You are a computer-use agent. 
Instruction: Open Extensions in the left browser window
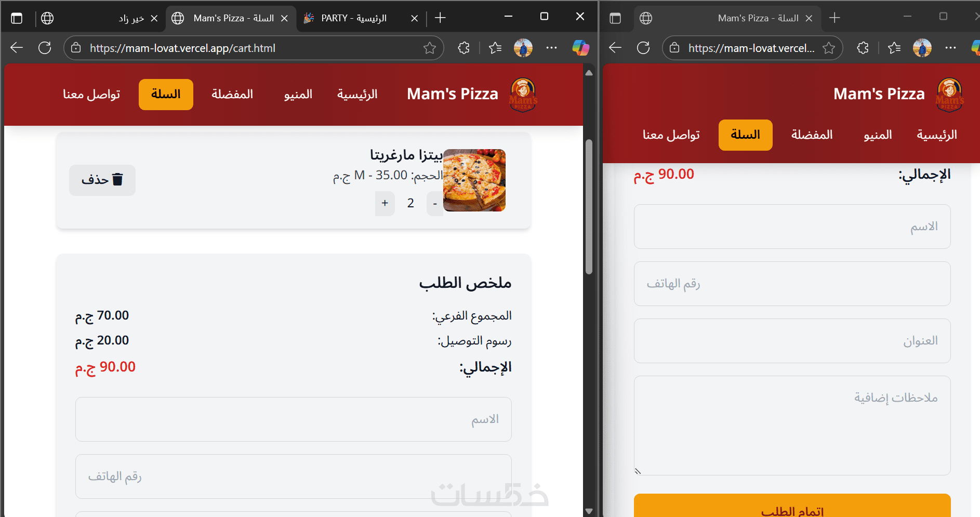coord(463,48)
